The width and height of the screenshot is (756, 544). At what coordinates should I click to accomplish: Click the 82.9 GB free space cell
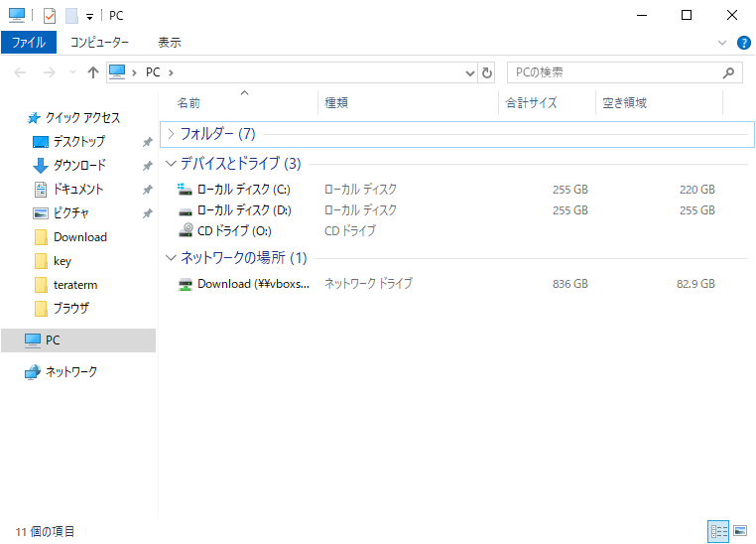coord(695,284)
